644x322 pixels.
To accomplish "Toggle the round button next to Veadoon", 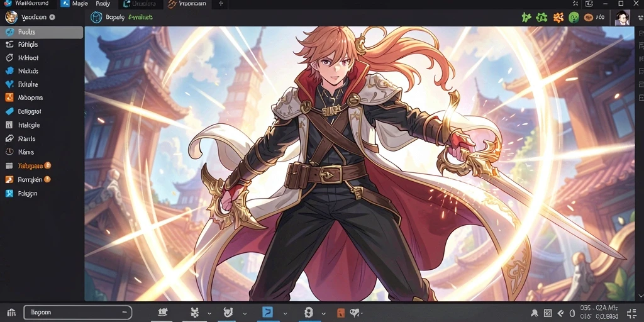I will pos(52,17).
